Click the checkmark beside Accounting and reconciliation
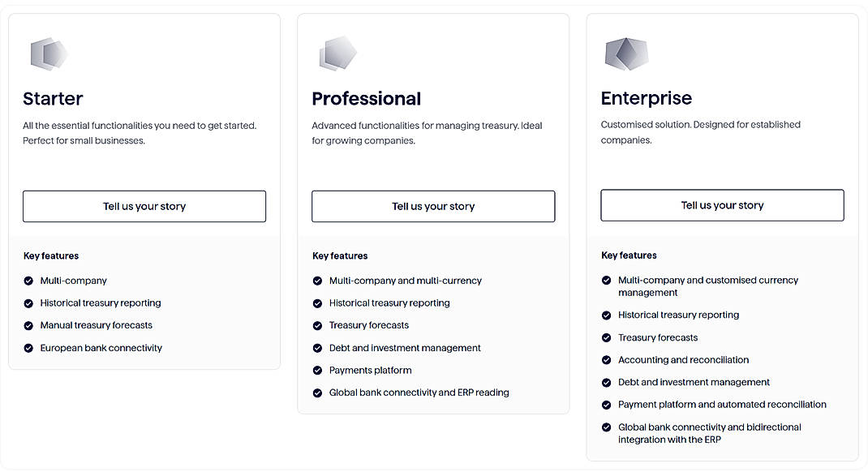 point(606,360)
